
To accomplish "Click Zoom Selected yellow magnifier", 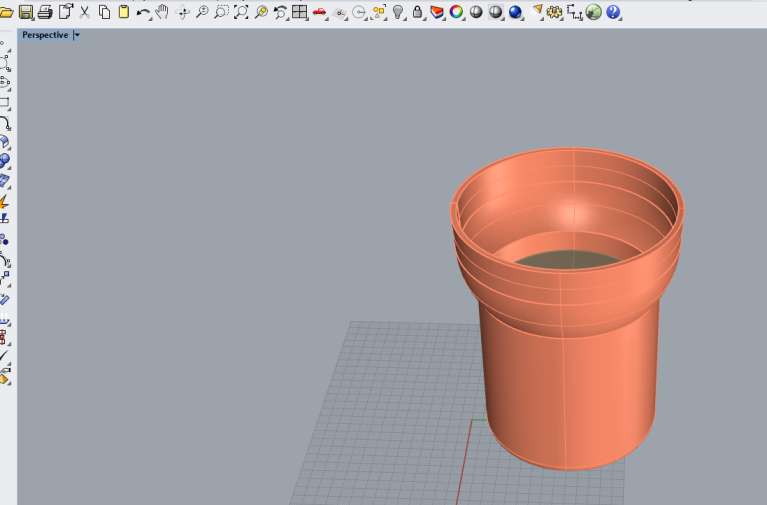I will (261, 12).
